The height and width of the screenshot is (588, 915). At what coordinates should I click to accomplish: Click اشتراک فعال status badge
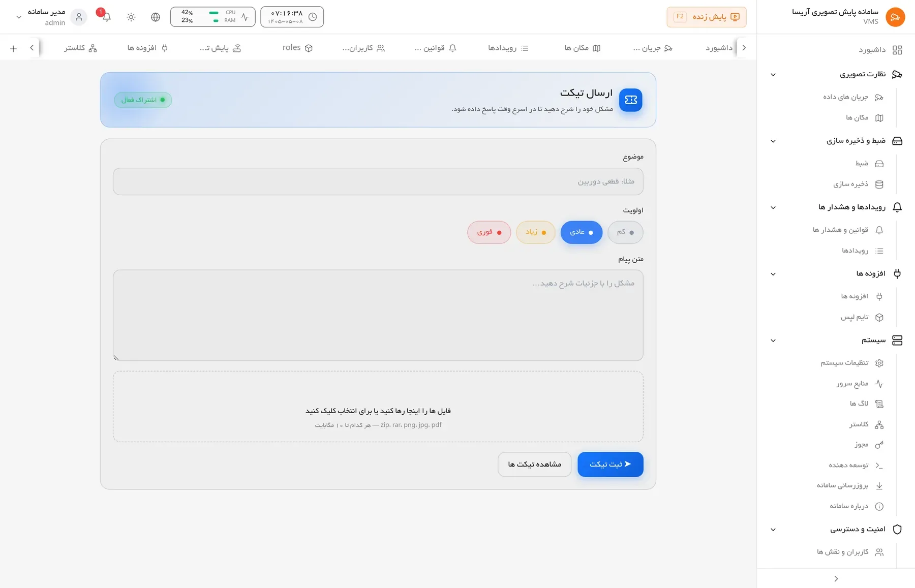143,100
